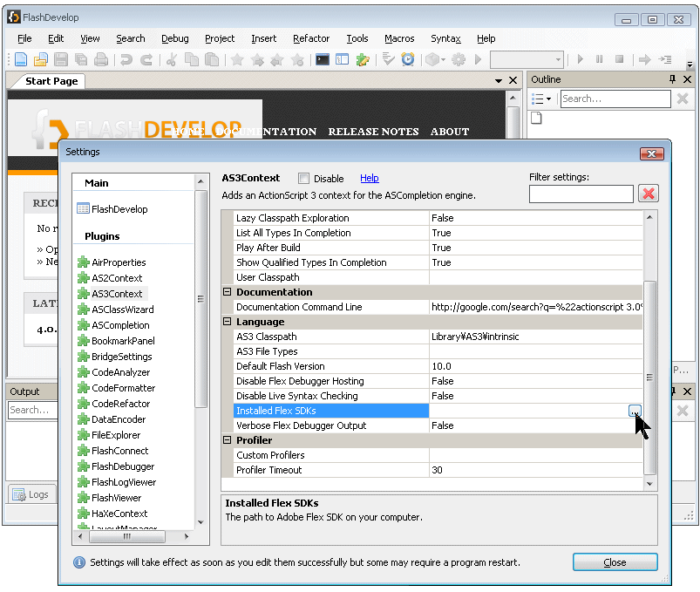Click the Filter settings input field
700x592 pixels.
point(581,194)
